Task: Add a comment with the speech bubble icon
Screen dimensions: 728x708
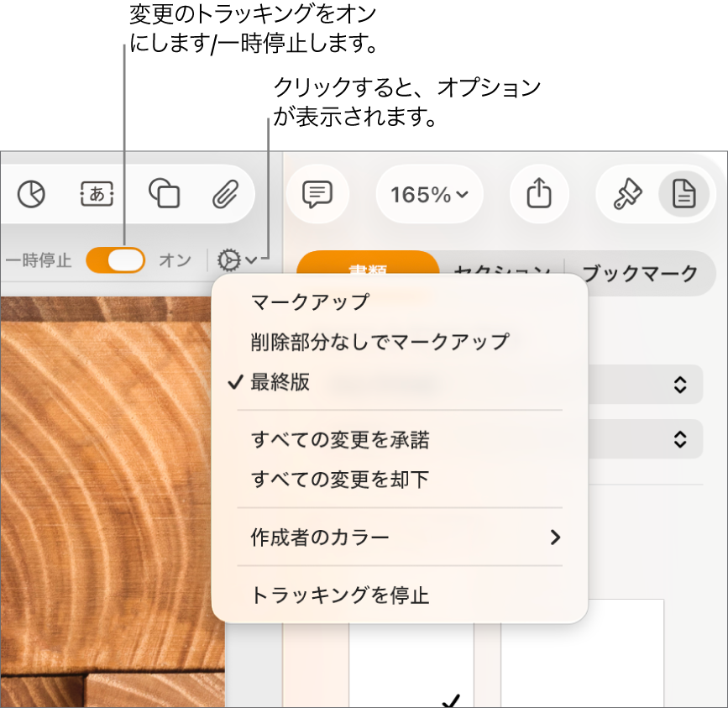Action: pos(317,194)
